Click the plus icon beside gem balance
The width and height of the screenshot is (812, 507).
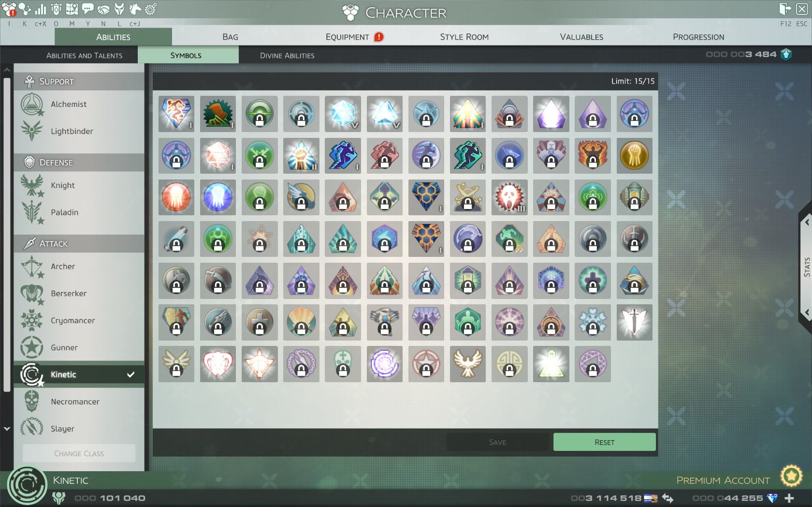(x=789, y=498)
